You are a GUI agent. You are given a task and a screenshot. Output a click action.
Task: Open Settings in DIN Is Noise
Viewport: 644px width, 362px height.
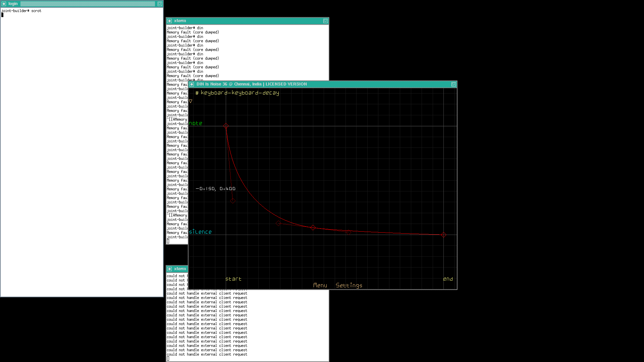click(349, 285)
